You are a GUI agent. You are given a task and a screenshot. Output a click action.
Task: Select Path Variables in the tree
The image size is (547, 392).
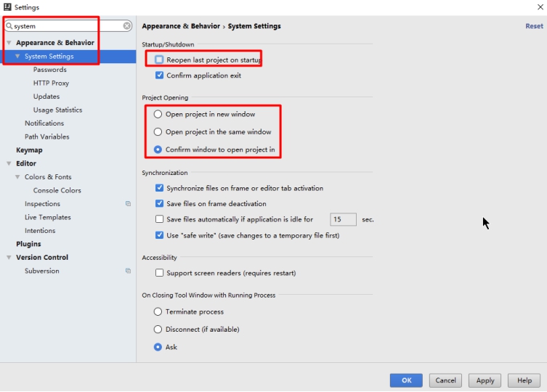point(47,136)
